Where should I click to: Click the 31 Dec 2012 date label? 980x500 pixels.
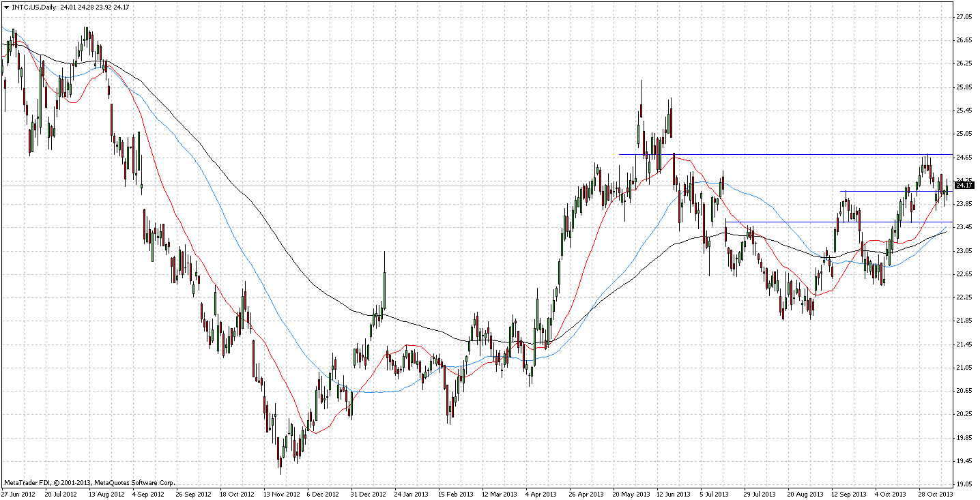[367, 493]
